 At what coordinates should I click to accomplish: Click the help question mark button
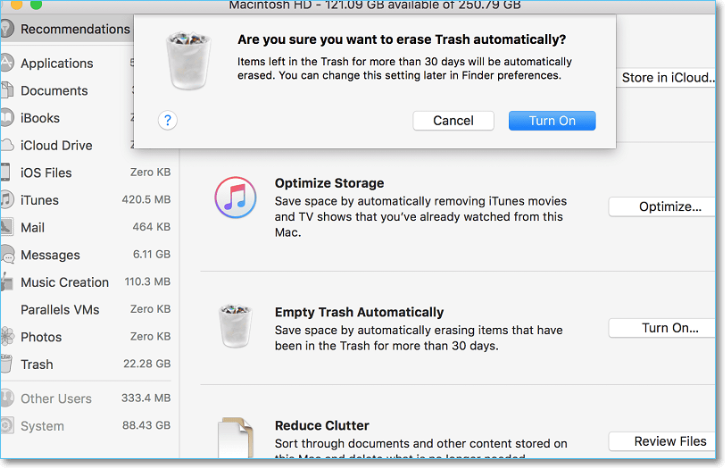tap(167, 120)
